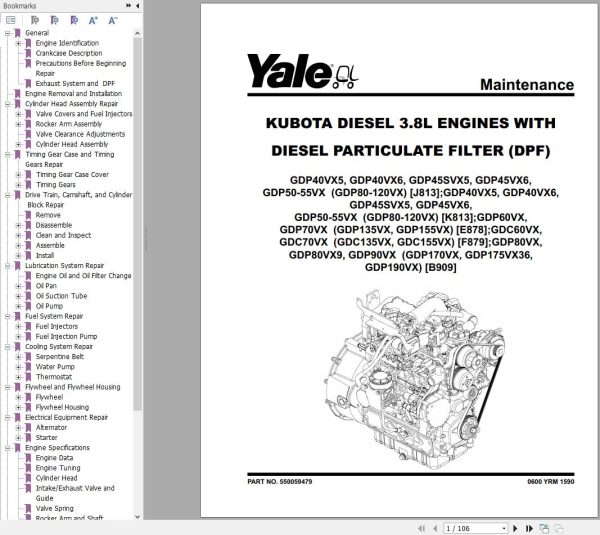The image size is (600, 535).
Task: Select the Cylinder Head Assembly bookmark
Action: pyautogui.click(x=72, y=144)
